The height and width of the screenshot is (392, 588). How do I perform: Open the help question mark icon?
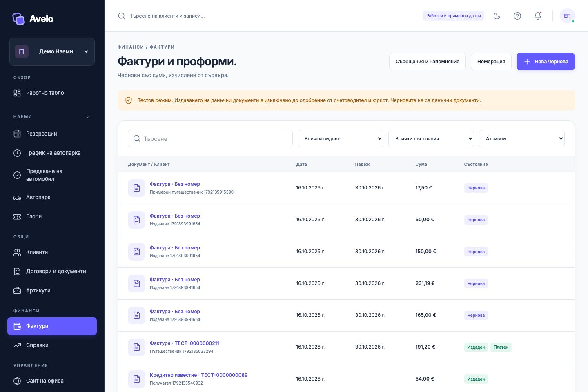click(517, 16)
